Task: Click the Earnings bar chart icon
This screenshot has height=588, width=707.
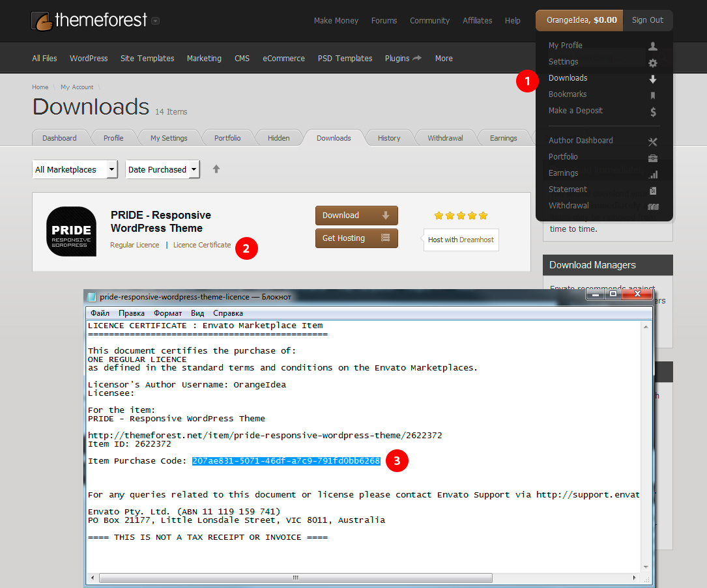Action: coord(653,174)
